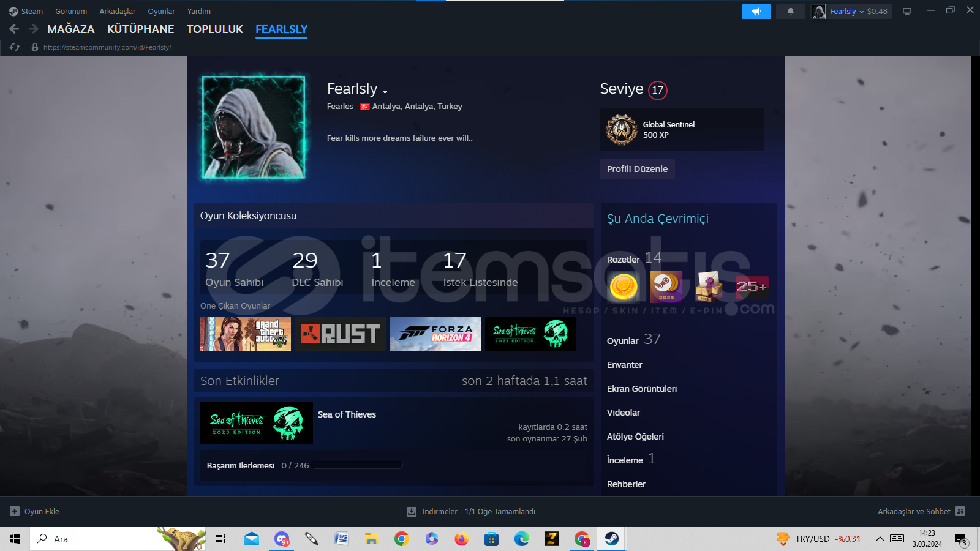Go back with the left arrow
This screenshot has width=980, height=551.
click(14, 29)
